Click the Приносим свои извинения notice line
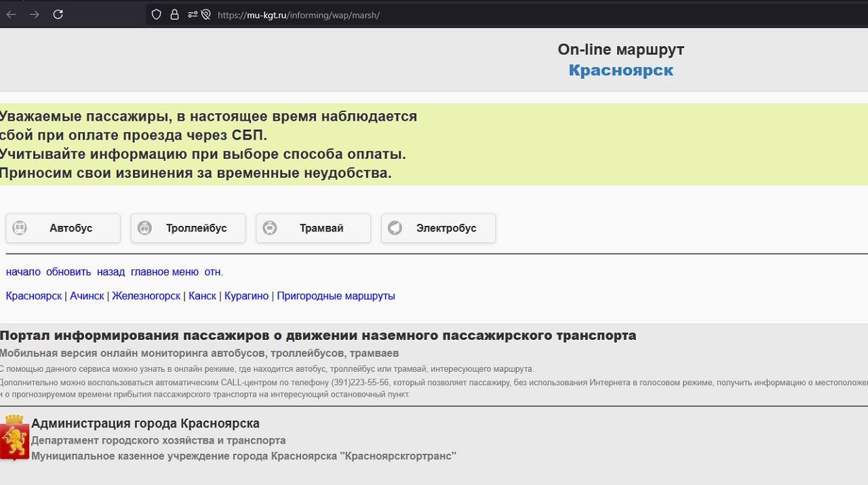This screenshot has height=485, width=868. 196,173
